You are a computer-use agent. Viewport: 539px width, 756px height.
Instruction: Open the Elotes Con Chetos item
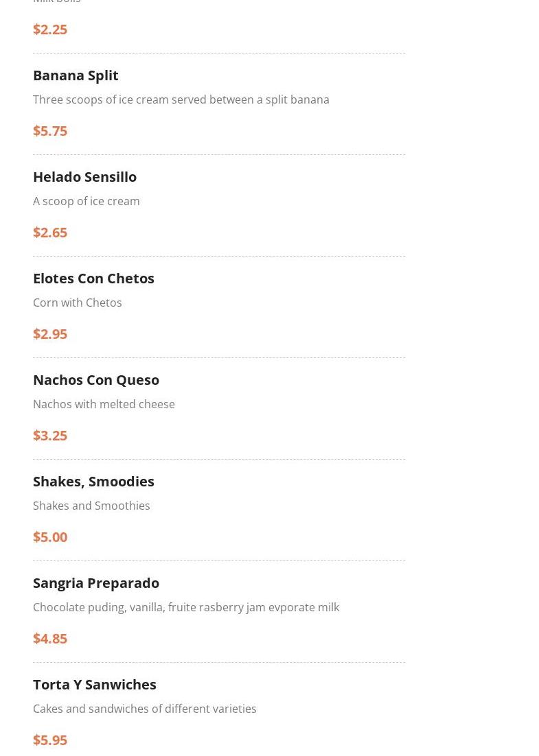click(x=93, y=278)
